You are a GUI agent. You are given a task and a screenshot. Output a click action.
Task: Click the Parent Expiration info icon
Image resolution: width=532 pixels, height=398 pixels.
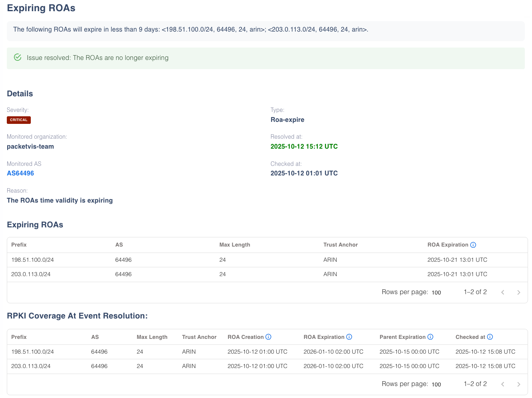coord(430,337)
